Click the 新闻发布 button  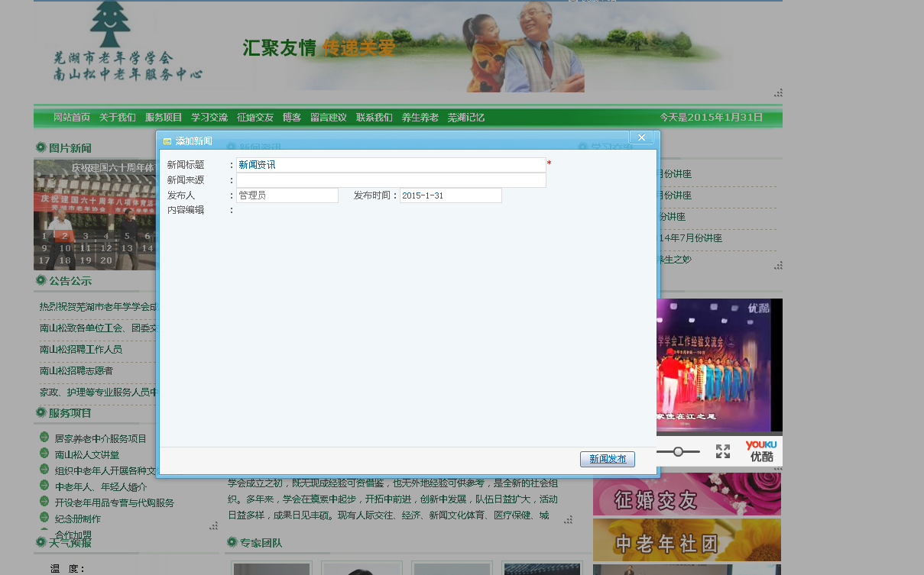click(608, 459)
